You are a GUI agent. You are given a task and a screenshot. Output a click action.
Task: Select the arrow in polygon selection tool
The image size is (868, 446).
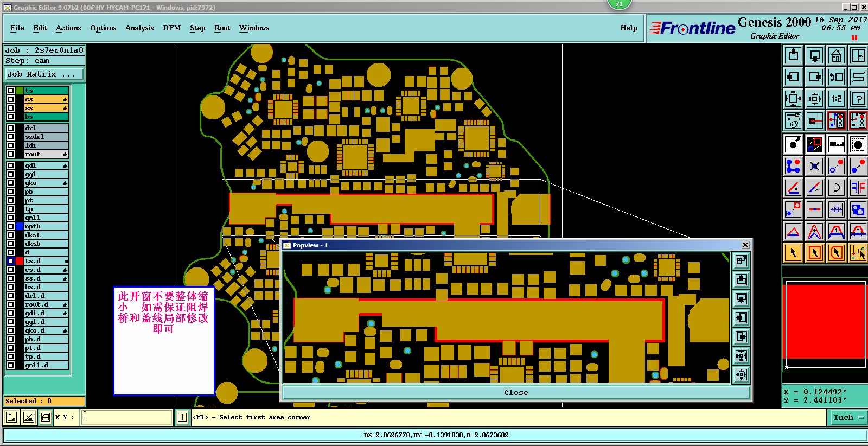836,253
